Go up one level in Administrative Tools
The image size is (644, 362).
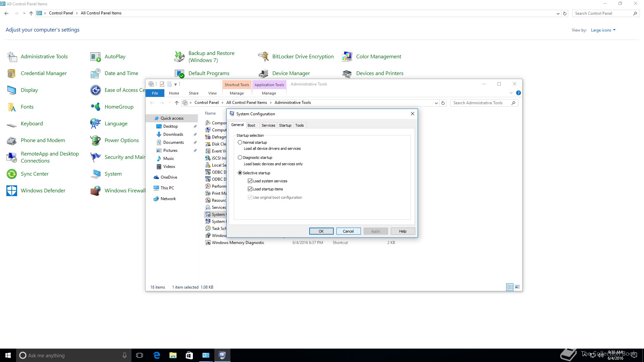tap(177, 103)
